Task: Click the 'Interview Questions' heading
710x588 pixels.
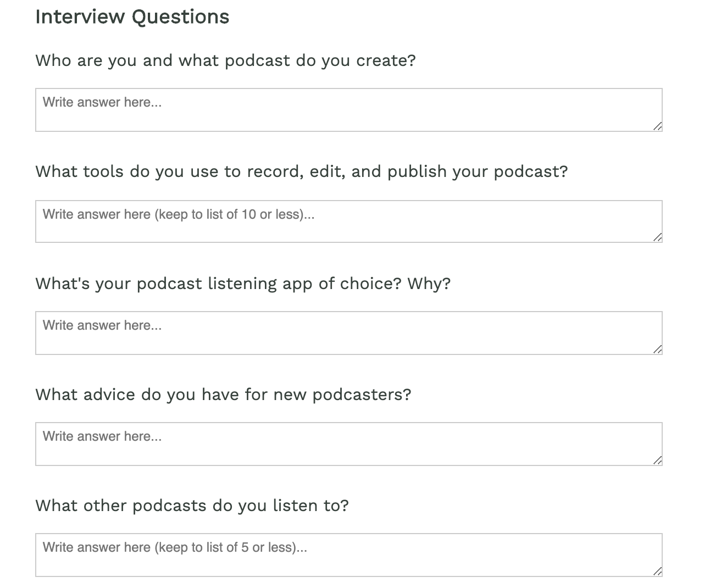Action: point(132,17)
